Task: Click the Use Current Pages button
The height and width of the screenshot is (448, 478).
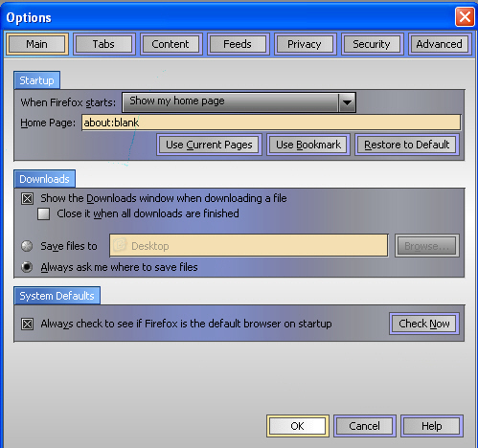Action: tap(209, 145)
